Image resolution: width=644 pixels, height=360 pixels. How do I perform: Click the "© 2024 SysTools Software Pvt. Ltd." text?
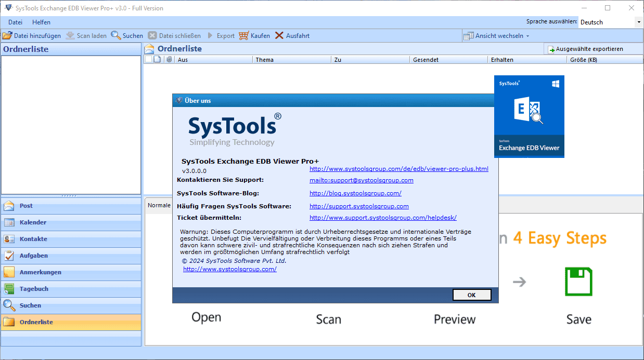pos(234,261)
